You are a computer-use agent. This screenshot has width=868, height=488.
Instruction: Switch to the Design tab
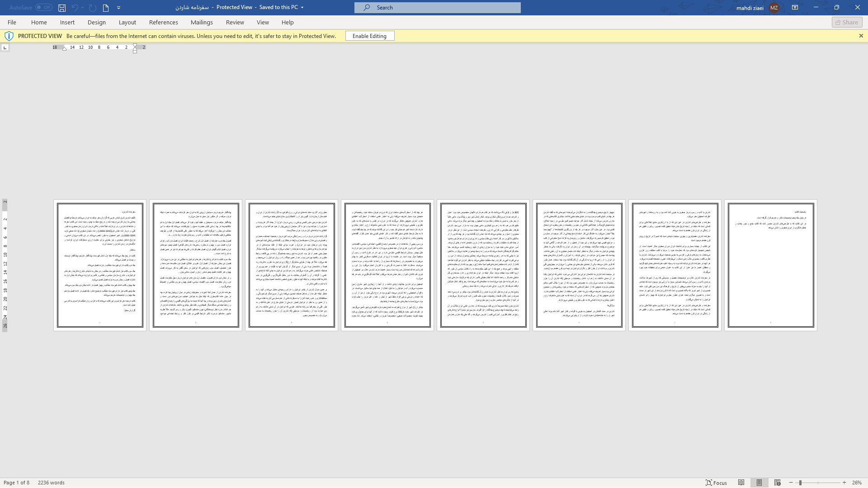point(97,22)
